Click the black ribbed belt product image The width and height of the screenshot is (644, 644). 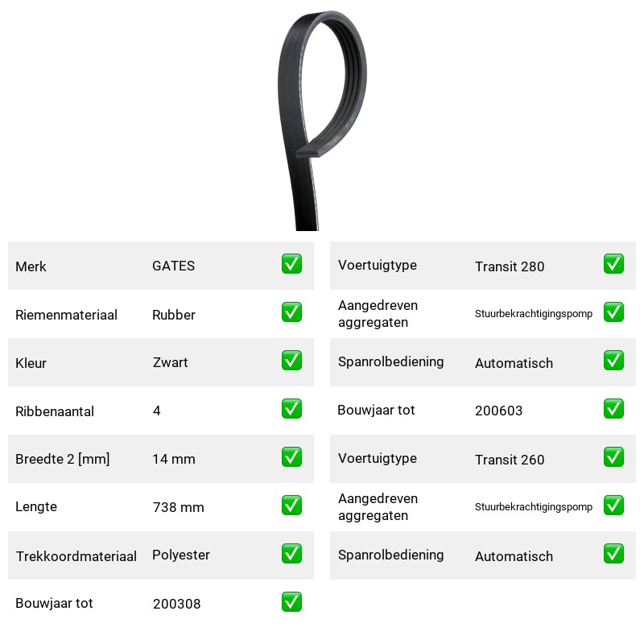pos(322,120)
